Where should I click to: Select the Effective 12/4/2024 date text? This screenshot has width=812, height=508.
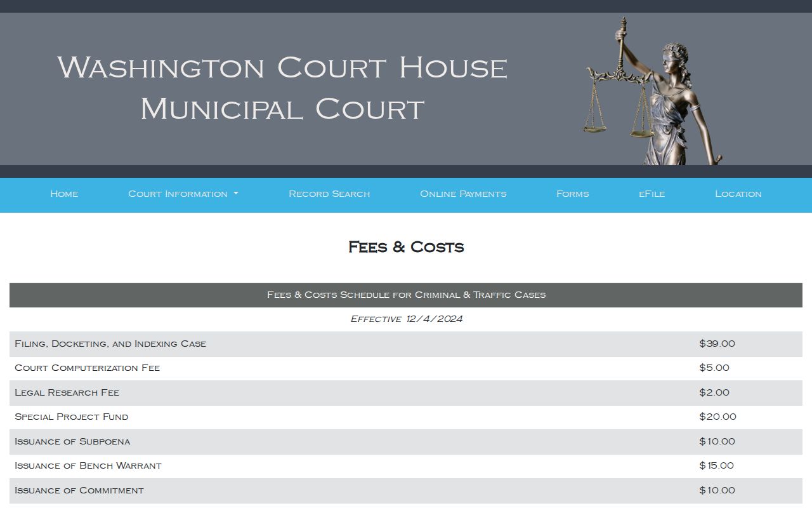coord(406,319)
